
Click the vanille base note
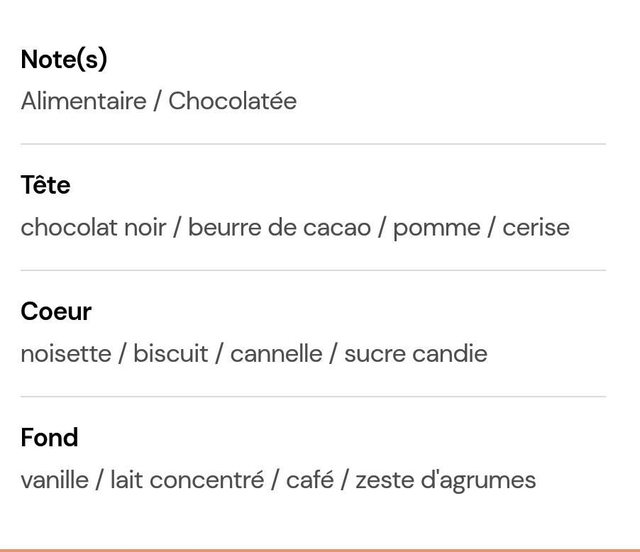coord(55,480)
